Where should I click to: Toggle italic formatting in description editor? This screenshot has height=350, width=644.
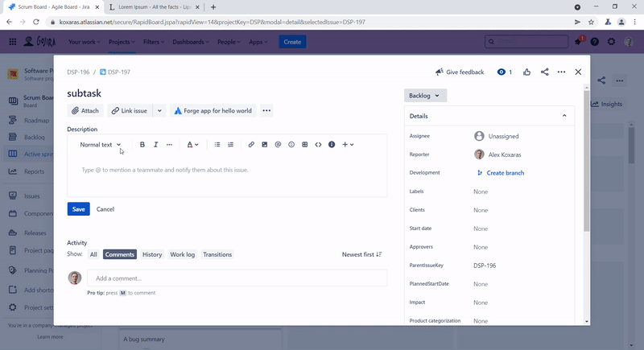tap(155, 145)
